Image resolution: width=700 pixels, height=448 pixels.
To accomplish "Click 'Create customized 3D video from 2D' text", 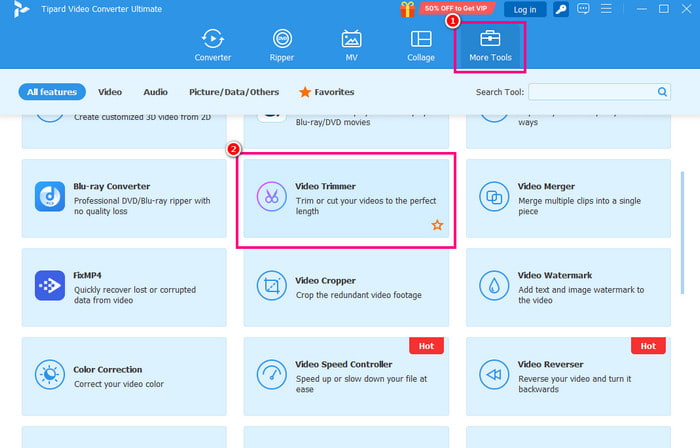I will pos(142,117).
